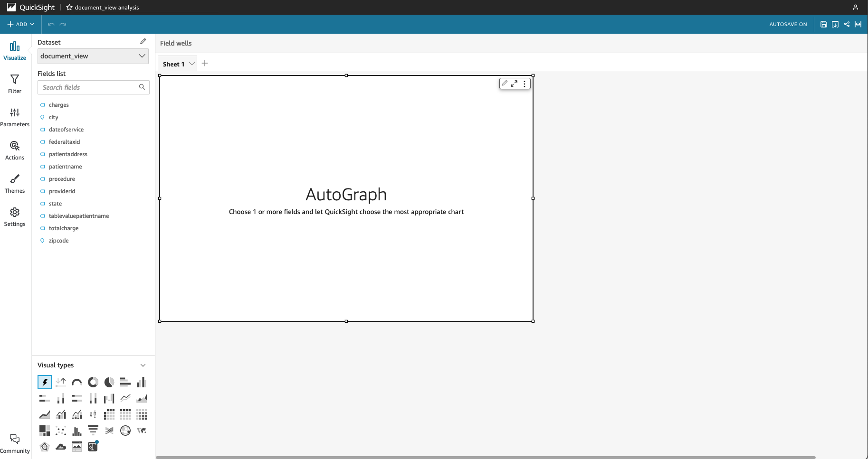Select the pie chart visual type

click(x=109, y=382)
